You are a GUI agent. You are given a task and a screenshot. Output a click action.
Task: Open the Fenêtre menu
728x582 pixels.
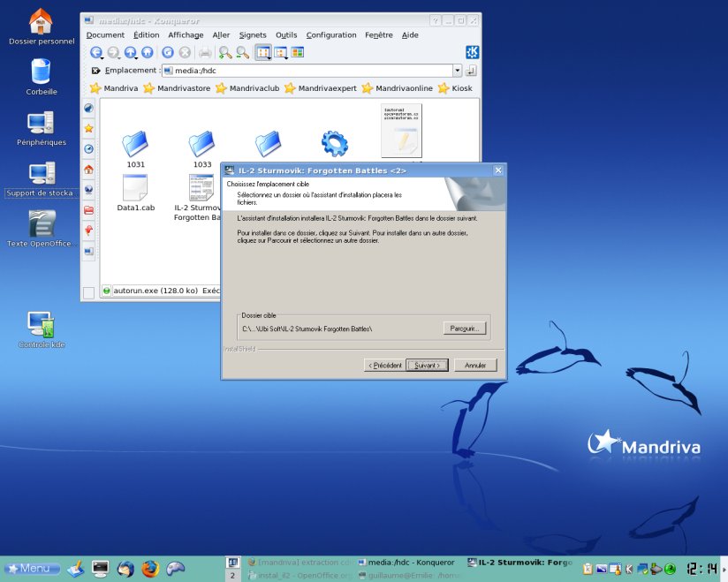[379, 34]
